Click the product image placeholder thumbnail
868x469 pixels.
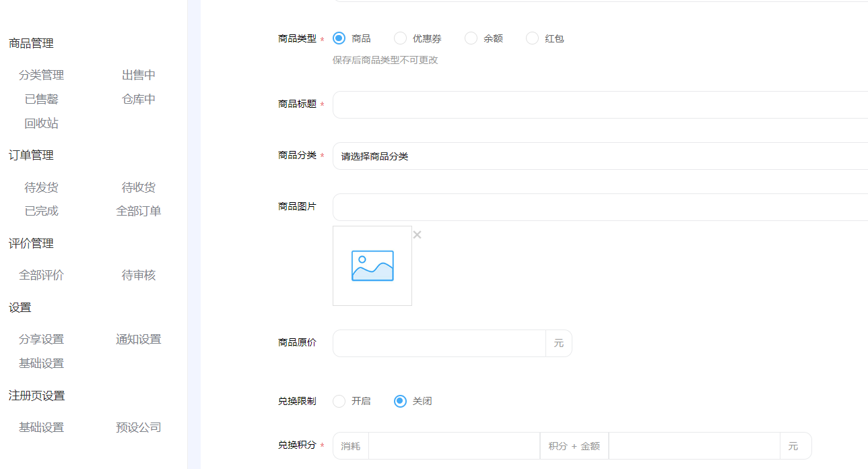coord(372,265)
